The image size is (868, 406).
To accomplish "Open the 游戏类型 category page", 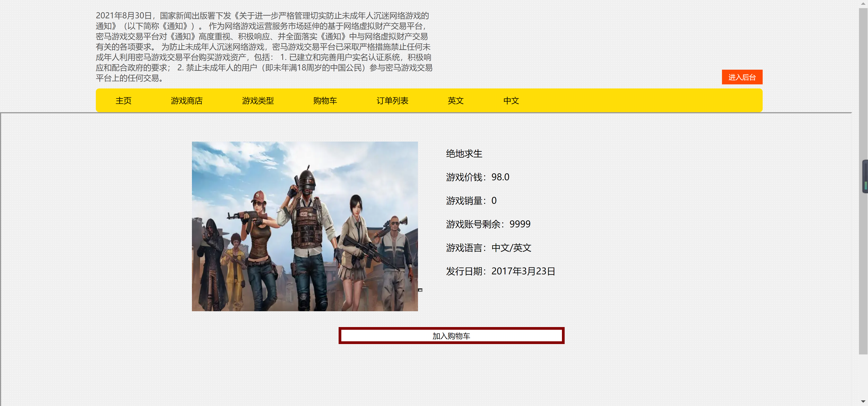I will tap(257, 100).
